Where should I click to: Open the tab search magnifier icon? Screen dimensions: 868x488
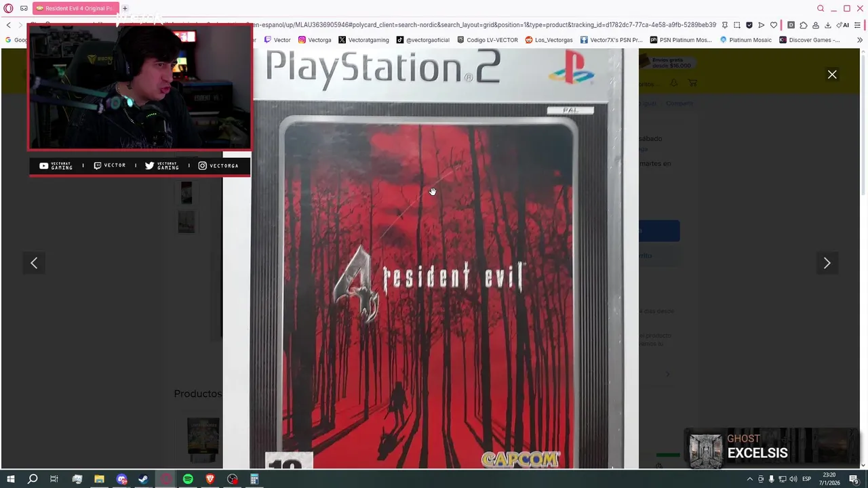point(821,8)
